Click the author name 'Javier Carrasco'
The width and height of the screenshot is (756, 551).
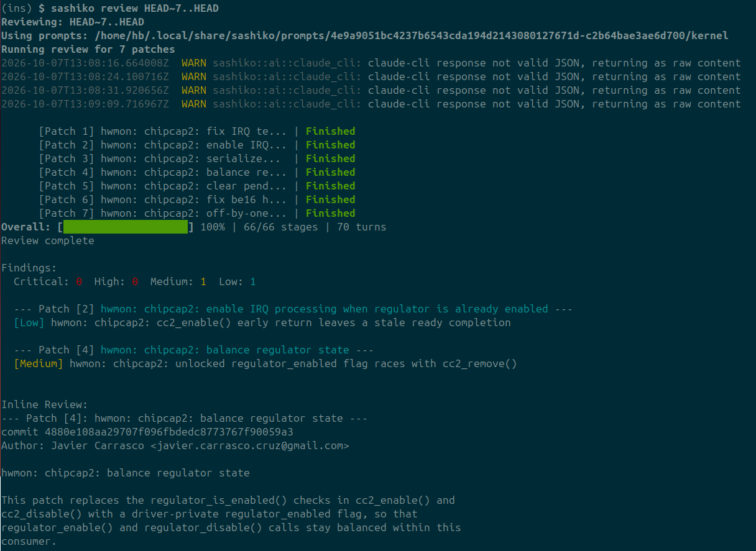click(98, 445)
